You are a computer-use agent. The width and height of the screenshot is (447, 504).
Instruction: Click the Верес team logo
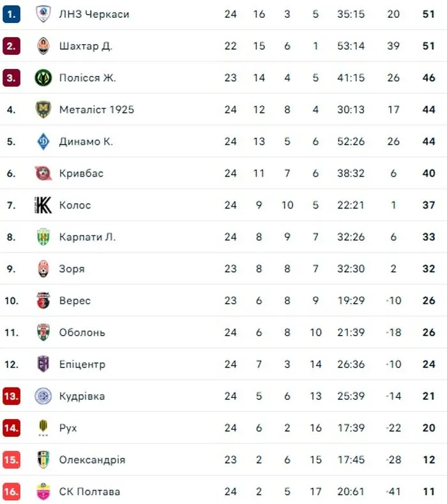click(43, 300)
